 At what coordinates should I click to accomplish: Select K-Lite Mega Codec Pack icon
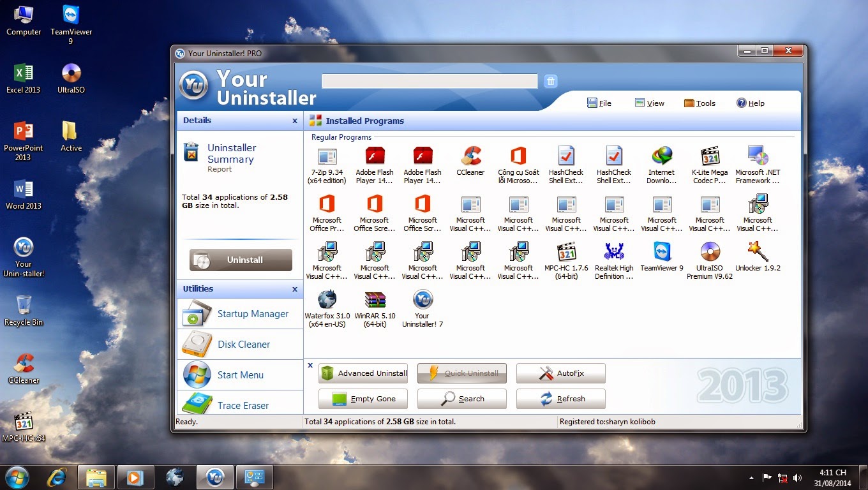tap(710, 157)
